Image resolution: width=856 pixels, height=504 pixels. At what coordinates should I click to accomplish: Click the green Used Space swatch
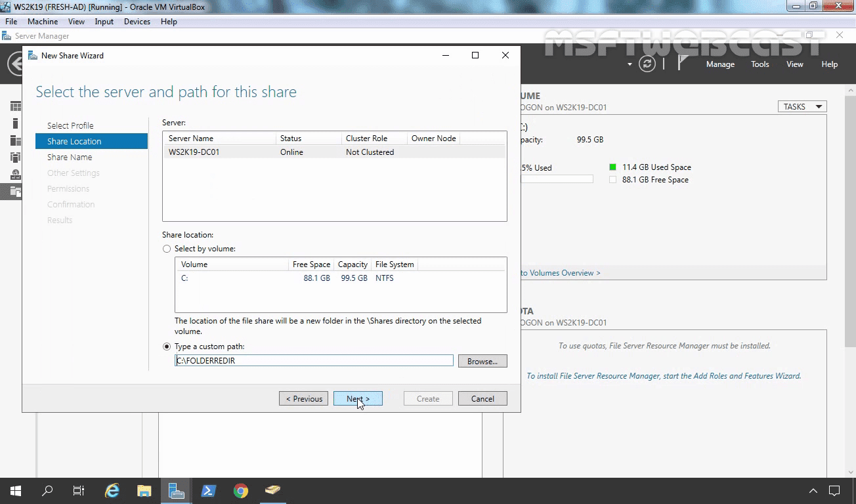pyautogui.click(x=612, y=167)
